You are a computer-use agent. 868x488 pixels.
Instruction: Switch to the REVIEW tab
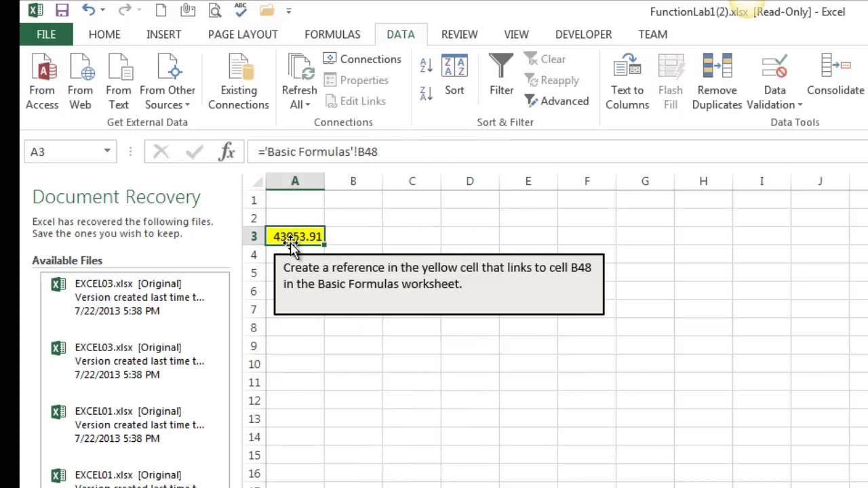pos(459,34)
